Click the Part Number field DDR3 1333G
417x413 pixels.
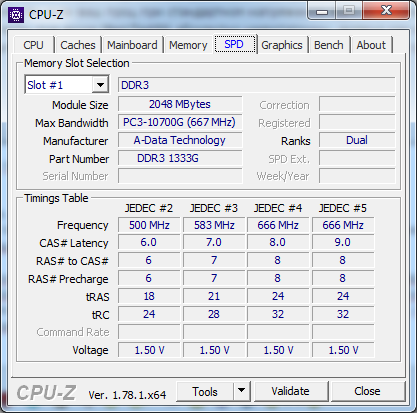[x=180, y=158]
